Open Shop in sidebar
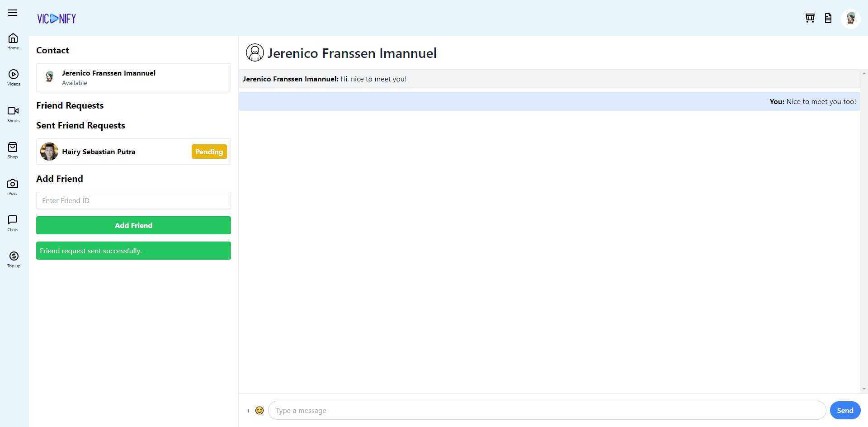 pos(13,150)
